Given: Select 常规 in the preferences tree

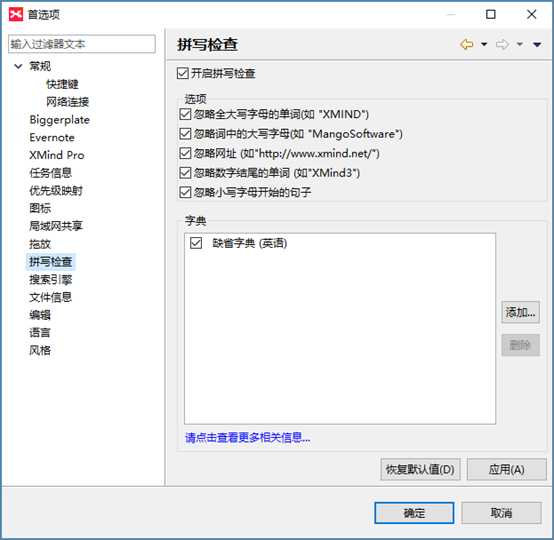Looking at the screenshot, I should pyautogui.click(x=40, y=66).
